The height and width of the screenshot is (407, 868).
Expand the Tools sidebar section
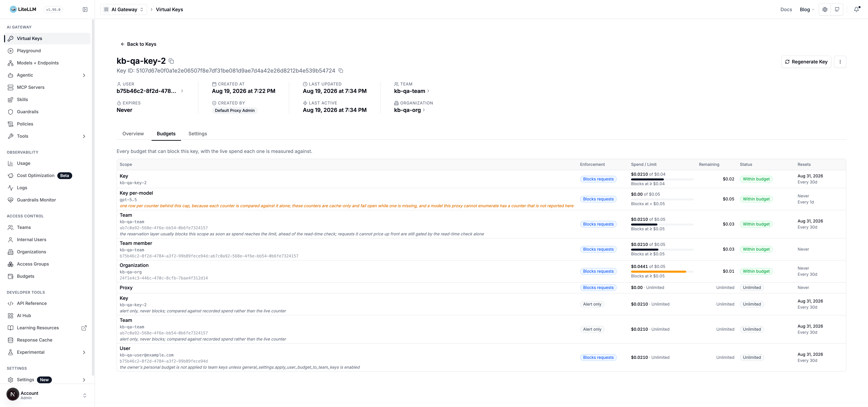tap(47, 136)
